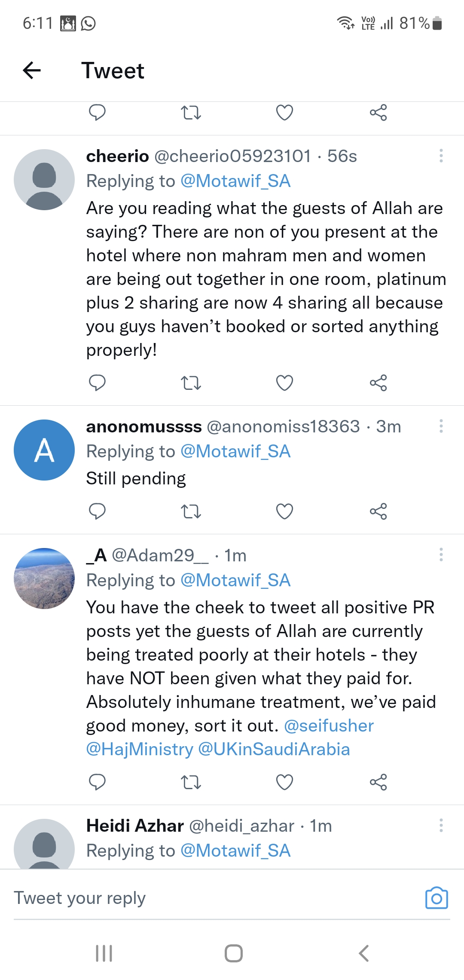464x980 pixels.
Task: Open more options for cheerio's tweet
Action: coord(441,156)
